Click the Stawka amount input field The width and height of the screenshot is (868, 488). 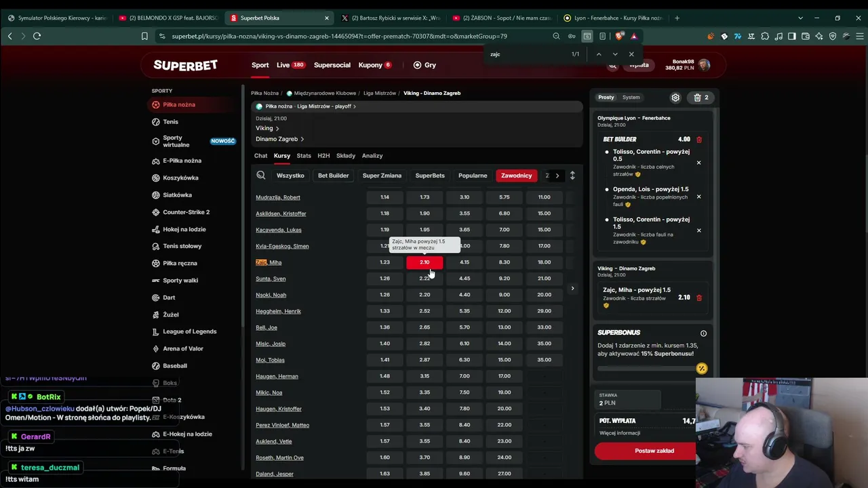coord(628,399)
